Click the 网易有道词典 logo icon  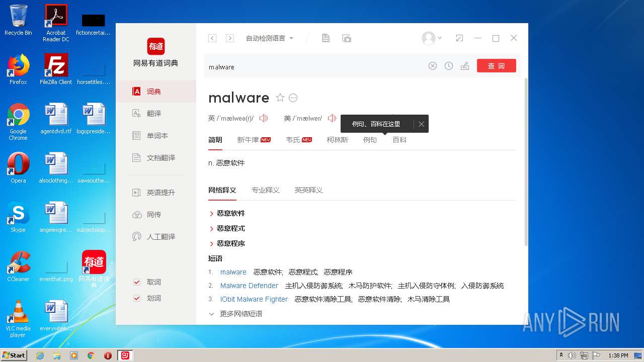(156, 46)
